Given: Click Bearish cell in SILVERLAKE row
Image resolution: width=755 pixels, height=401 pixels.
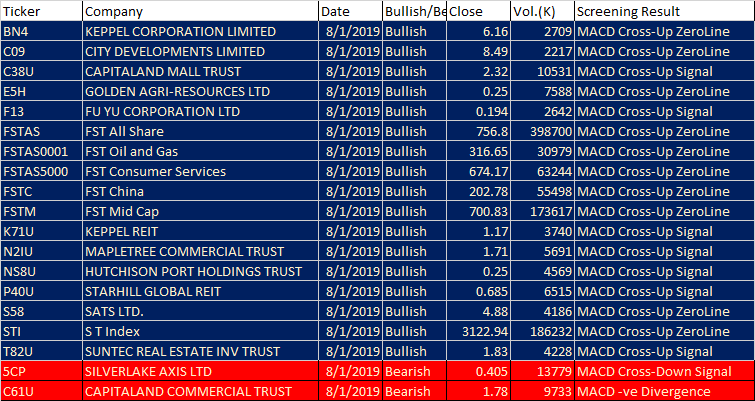Looking at the screenshot, I should (415, 371).
